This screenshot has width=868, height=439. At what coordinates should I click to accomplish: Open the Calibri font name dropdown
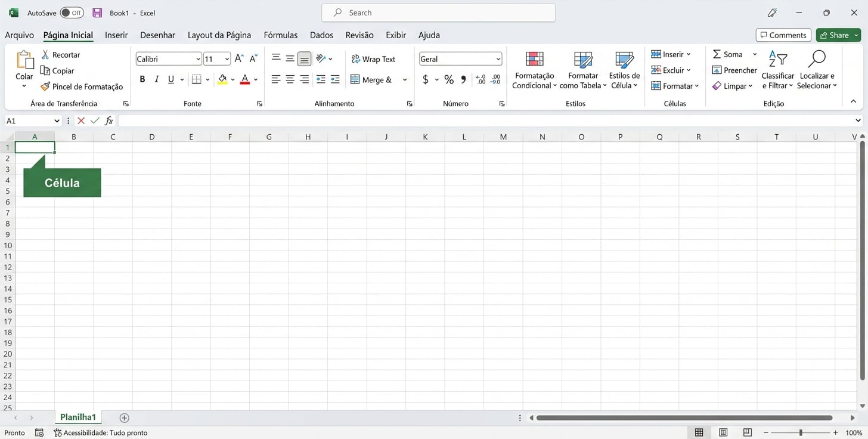click(x=199, y=59)
